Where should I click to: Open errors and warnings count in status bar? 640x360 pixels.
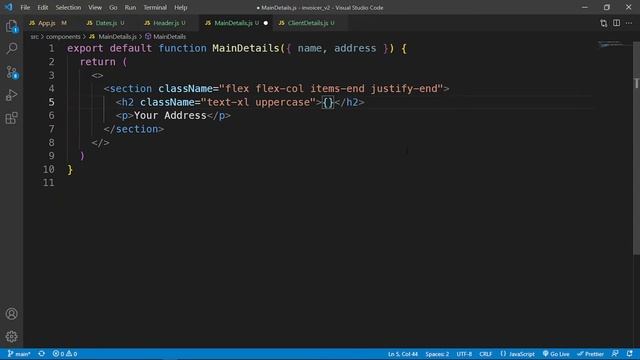pyautogui.click(x=65, y=354)
